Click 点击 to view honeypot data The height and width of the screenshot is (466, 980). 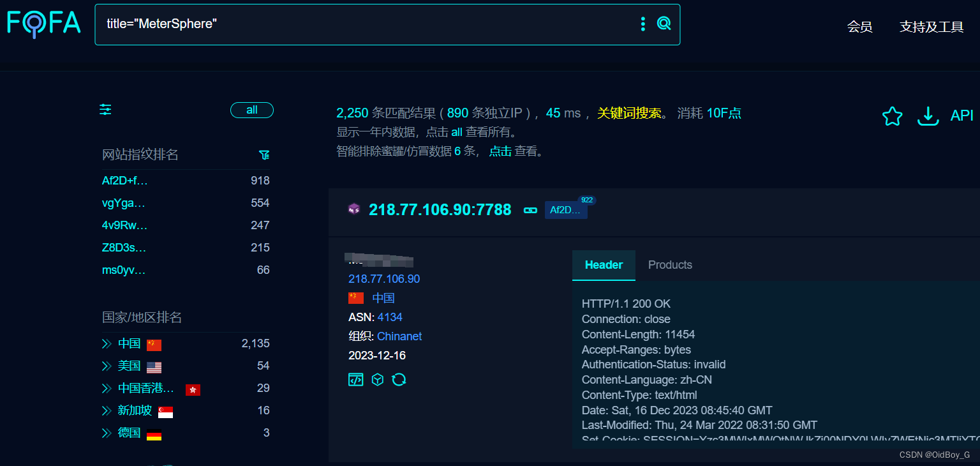[500, 152]
